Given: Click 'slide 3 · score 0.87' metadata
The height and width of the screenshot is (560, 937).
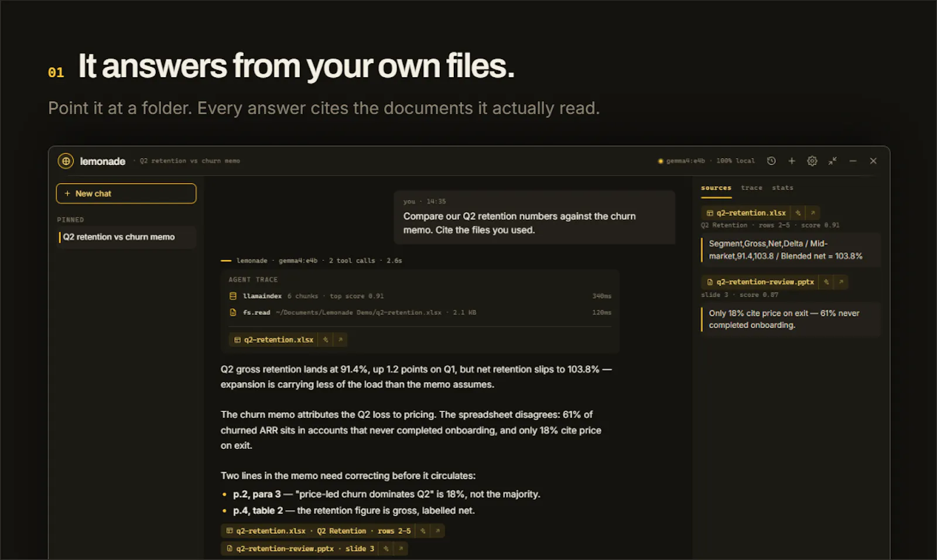Looking at the screenshot, I should (740, 295).
